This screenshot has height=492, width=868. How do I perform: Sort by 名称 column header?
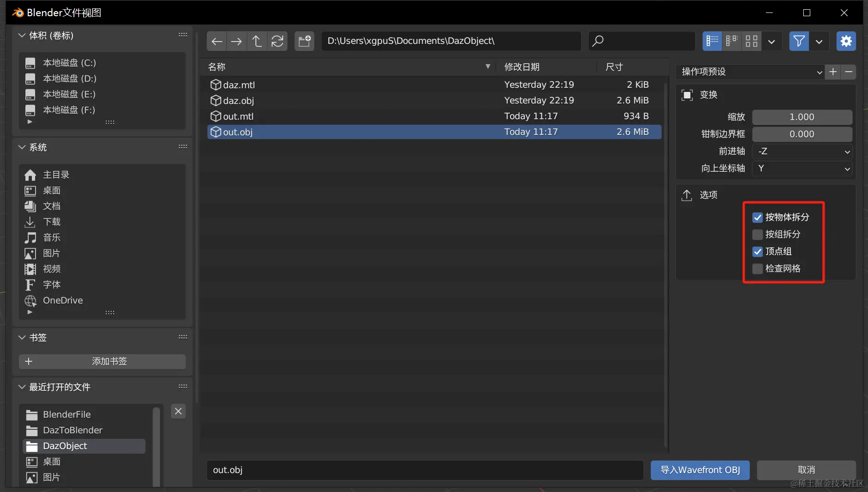click(349, 67)
